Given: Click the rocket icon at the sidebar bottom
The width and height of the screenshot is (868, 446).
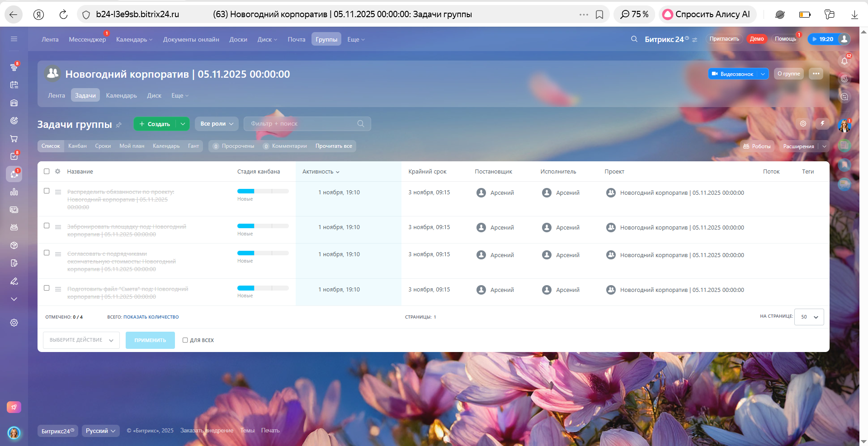Looking at the screenshot, I should (x=14, y=407).
